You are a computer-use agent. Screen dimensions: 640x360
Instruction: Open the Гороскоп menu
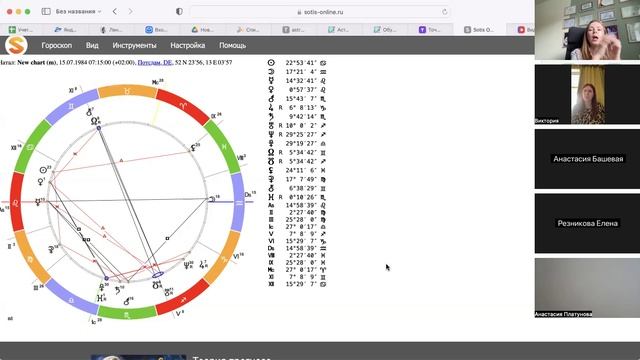pos(56,45)
